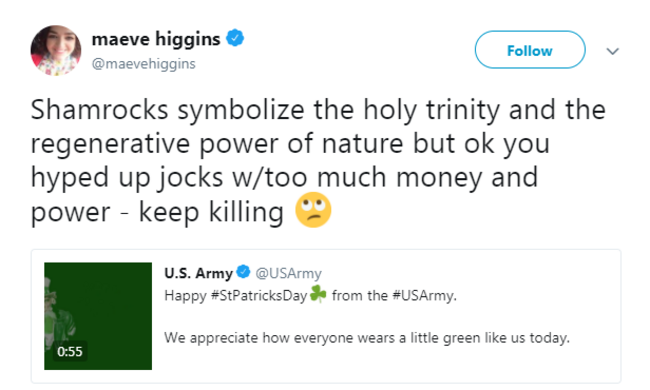Click the U.S. Army verified badge
This screenshot has height=390, width=650.
tap(243, 272)
